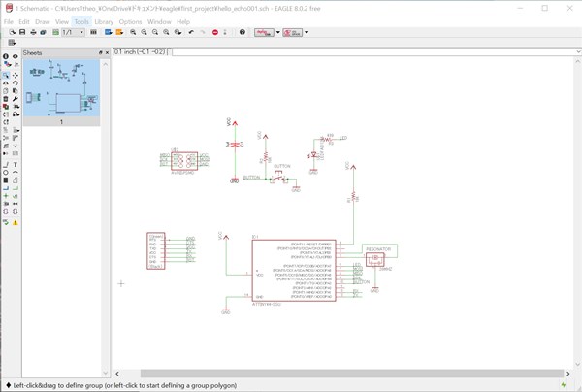The height and width of the screenshot is (392, 582).
Task: Open the Library menu
Action: point(104,22)
